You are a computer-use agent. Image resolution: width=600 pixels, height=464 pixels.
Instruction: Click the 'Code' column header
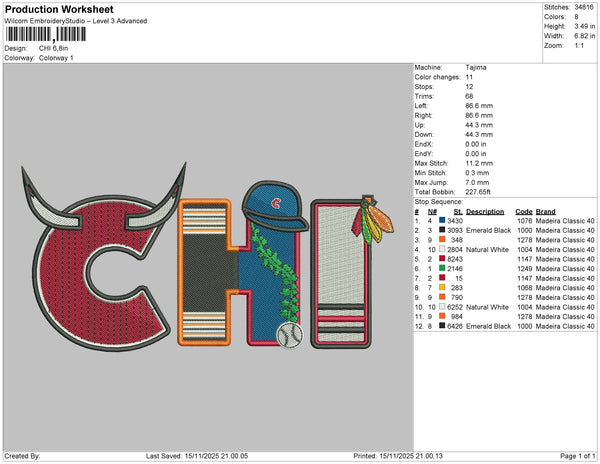click(523, 212)
